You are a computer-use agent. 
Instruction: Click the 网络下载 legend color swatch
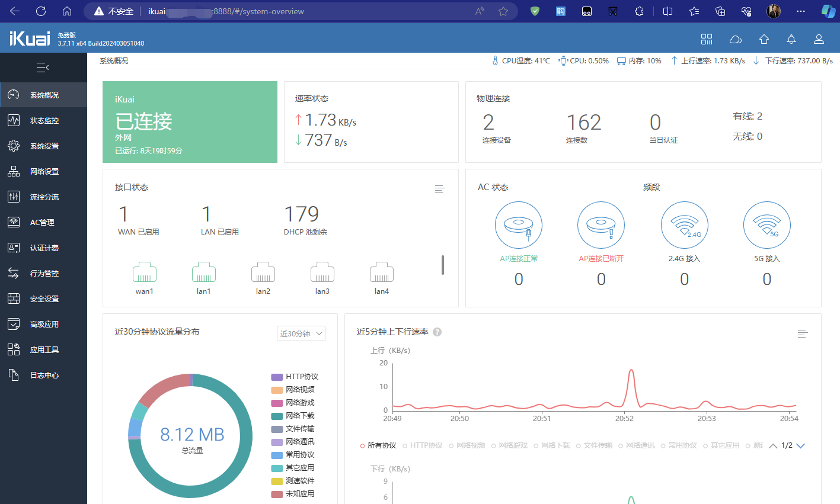pos(277,416)
